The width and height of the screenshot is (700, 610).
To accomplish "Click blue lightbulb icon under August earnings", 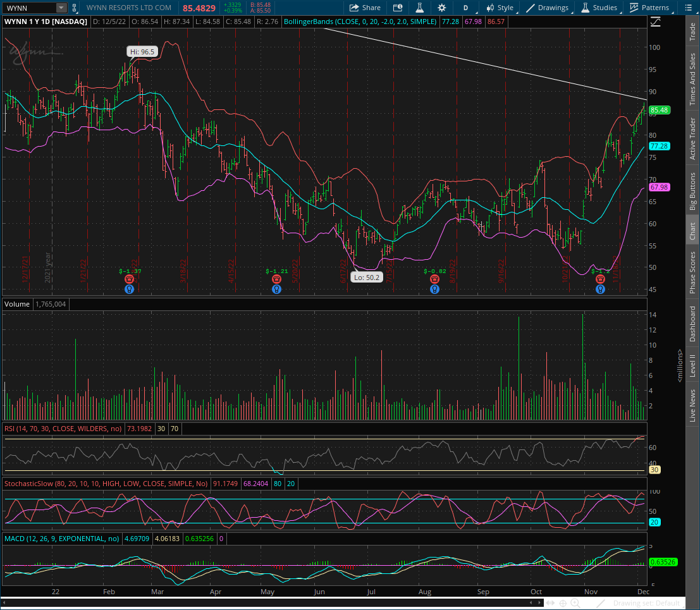I will pos(434,289).
